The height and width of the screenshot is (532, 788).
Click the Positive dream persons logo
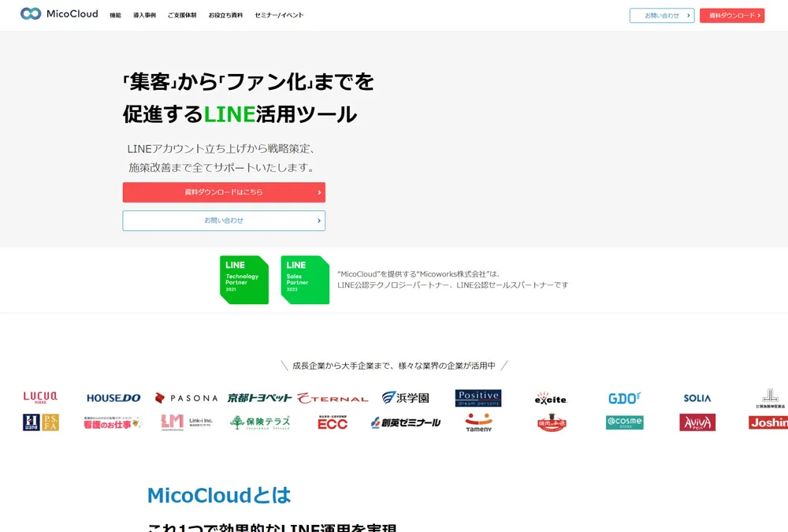point(478,398)
